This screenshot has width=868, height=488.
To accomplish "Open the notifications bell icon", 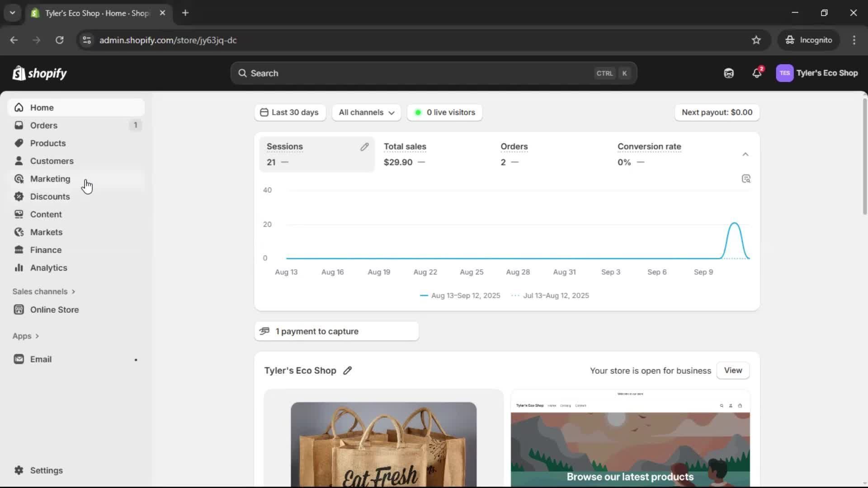I will pos(756,73).
